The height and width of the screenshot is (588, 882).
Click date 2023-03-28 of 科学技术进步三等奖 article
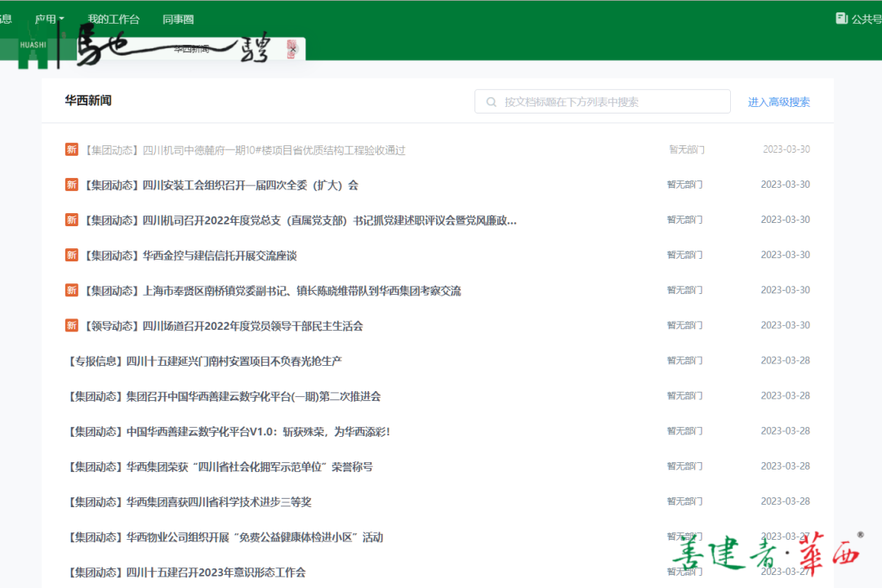786,501
